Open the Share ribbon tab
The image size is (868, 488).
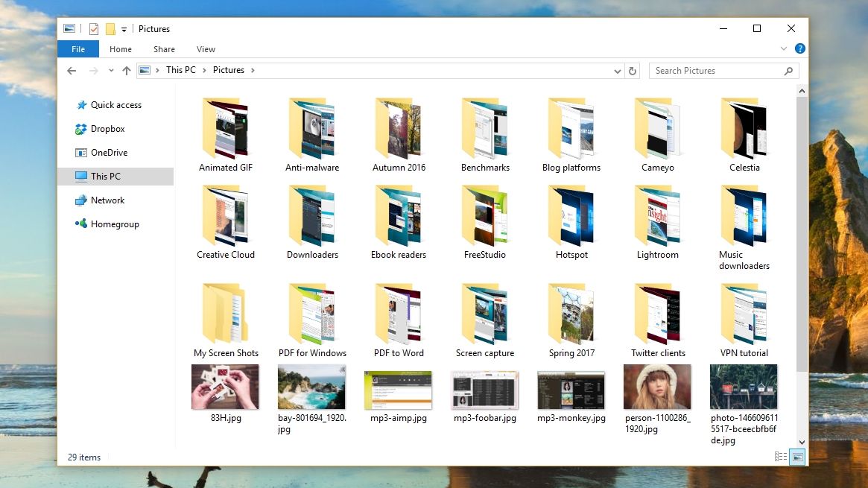(163, 48)
